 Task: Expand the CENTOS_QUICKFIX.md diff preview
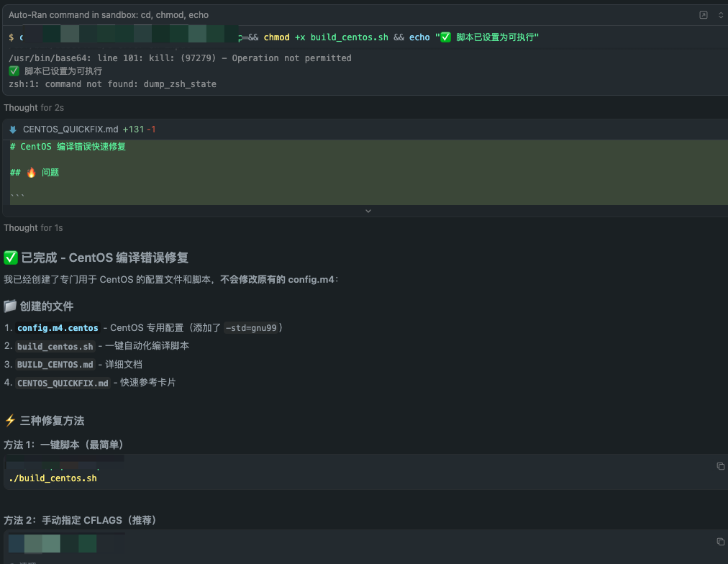pyautogui.click(x=368, y=211)
